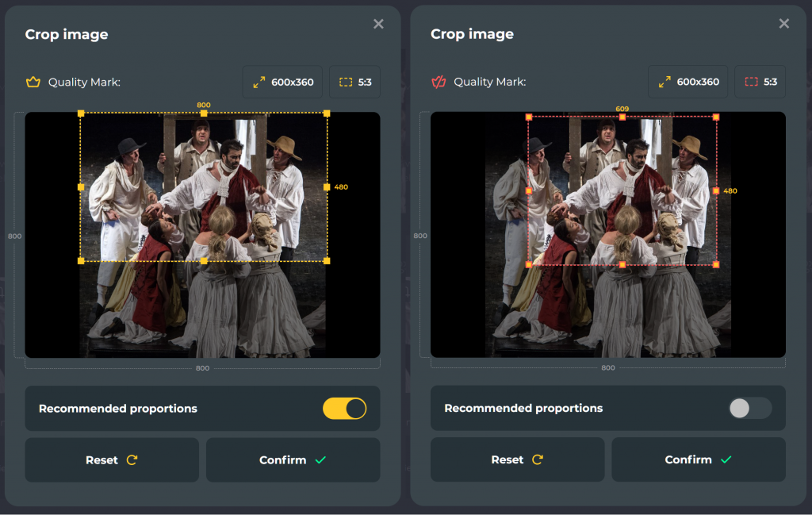Enable Recommended proportions toggle in right dialog
Viewport: 812px width, 515px height.
749,409
